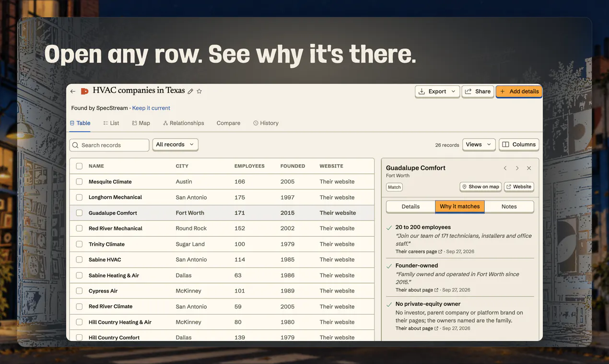Select the Details tab in panel

tap(410, 206)
